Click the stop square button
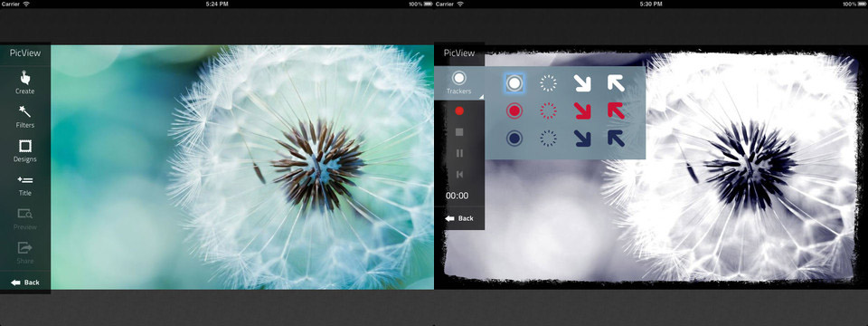Viewport: 868px width, 326px height. coord(459,132)
